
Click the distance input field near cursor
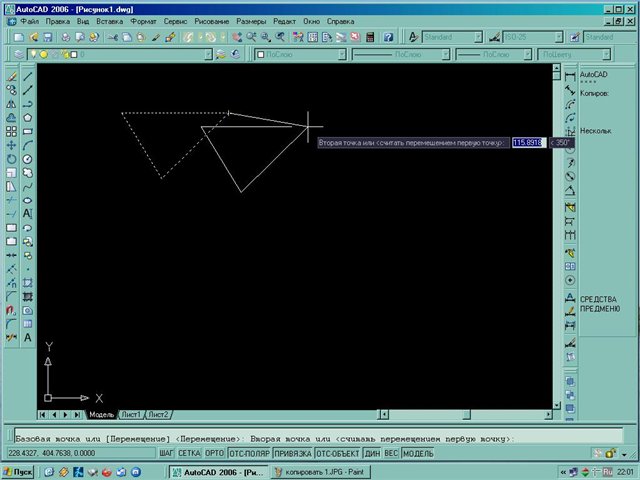527,143
